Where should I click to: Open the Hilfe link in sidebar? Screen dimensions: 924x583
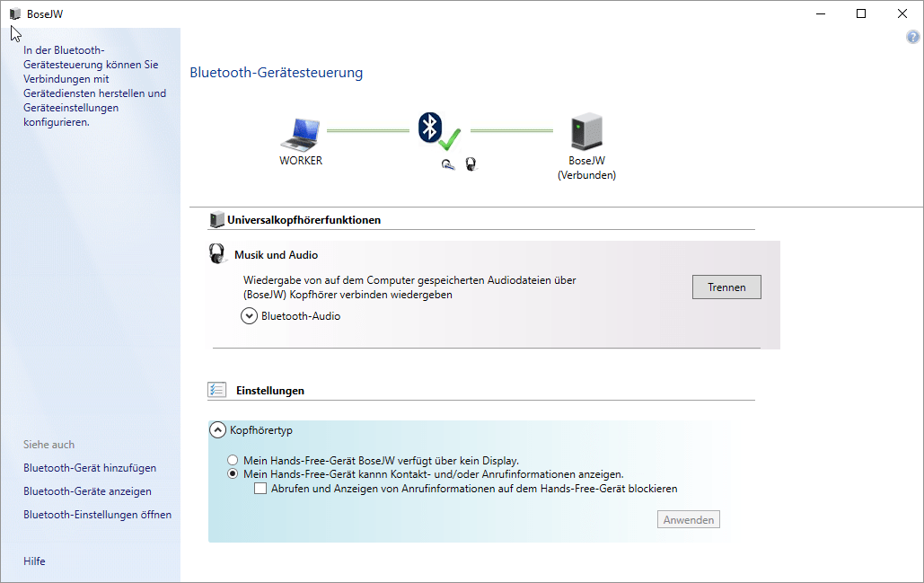(34, 561)
